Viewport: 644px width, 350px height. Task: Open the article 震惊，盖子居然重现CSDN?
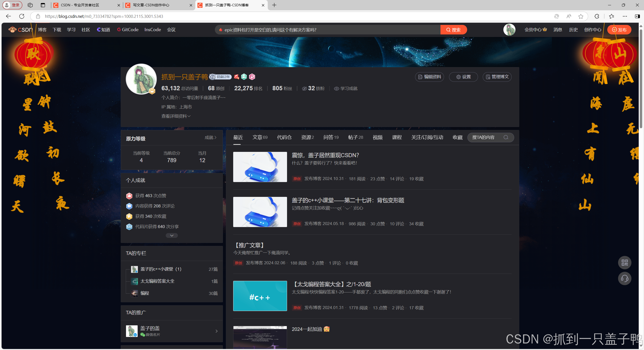point(325,155)
